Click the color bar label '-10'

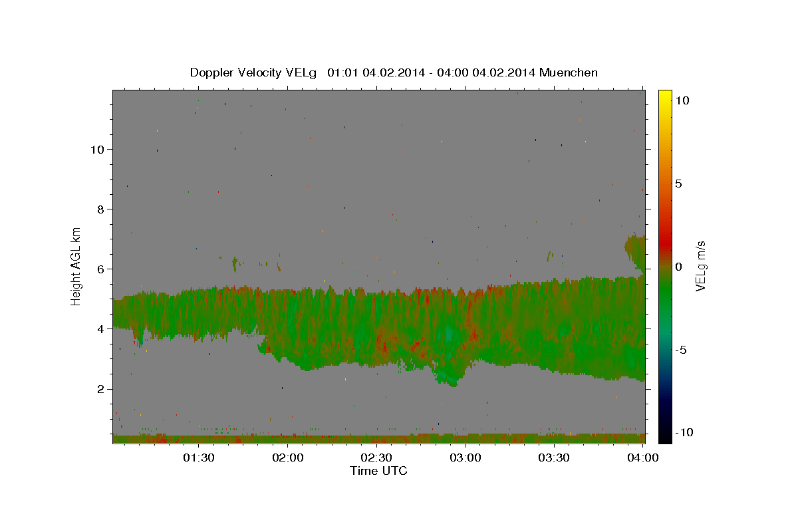684,432
